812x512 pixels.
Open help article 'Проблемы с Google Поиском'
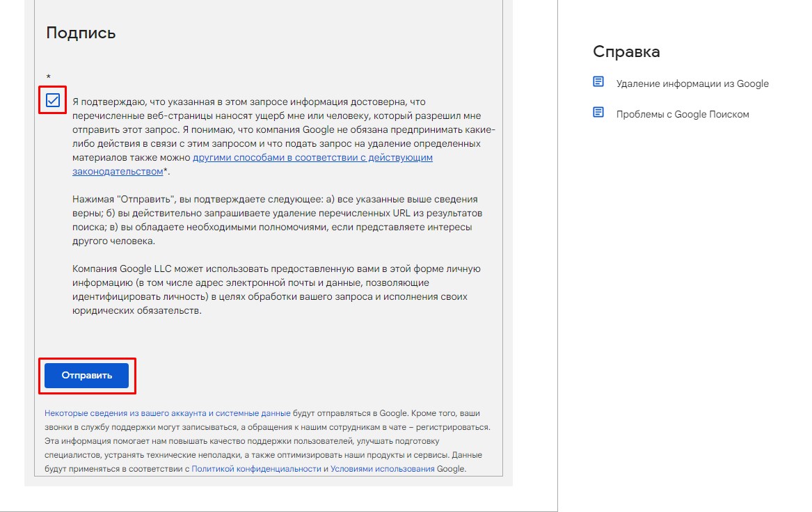tap(682, 114)
